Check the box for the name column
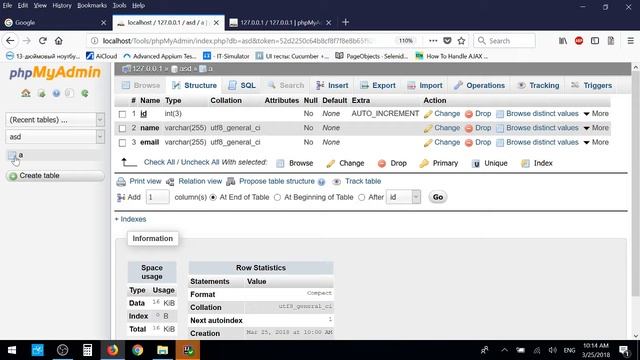 pos(122,129)
